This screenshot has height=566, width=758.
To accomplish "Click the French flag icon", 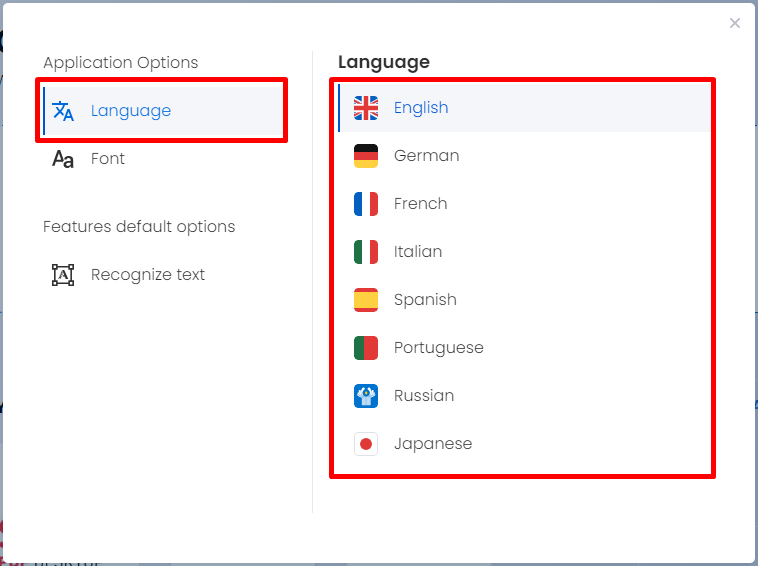I will point(366,203).
